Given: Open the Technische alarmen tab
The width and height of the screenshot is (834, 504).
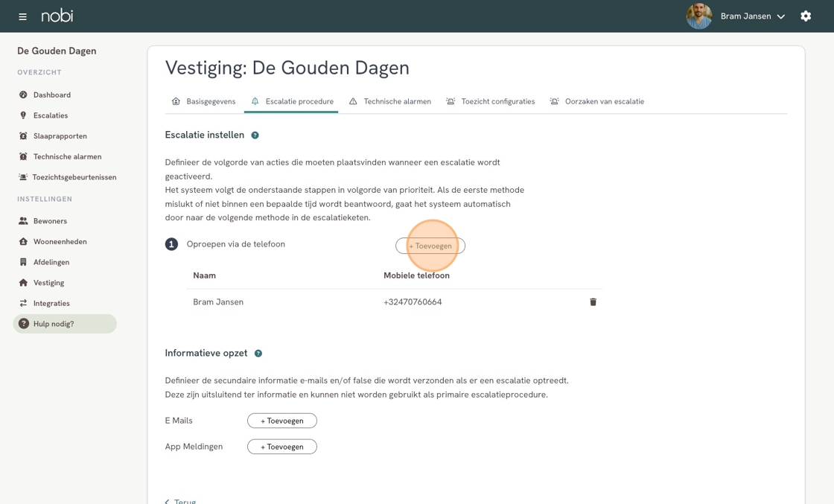Looking at the screenshot, I should pos(390,101).
